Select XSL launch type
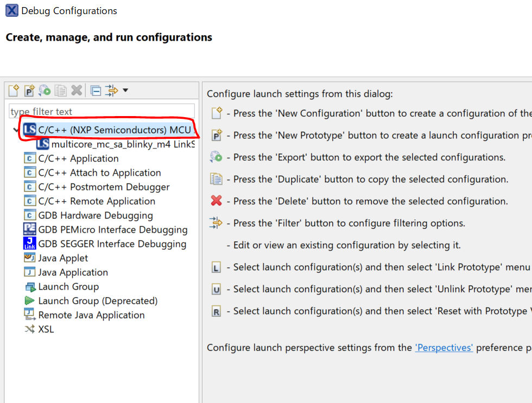 (46, 329)
